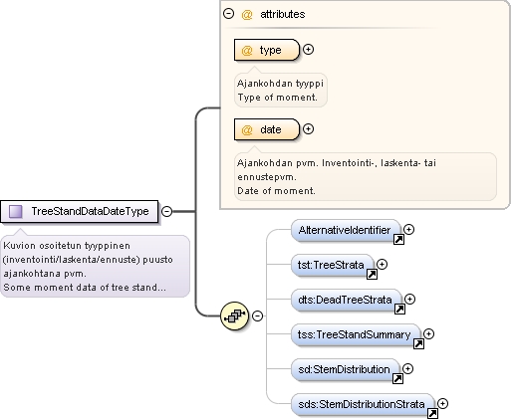Click the reference arrow icon on sds:StemDistributionStrata
Viewport: 512px width, 420px height.
coord(432,413)
